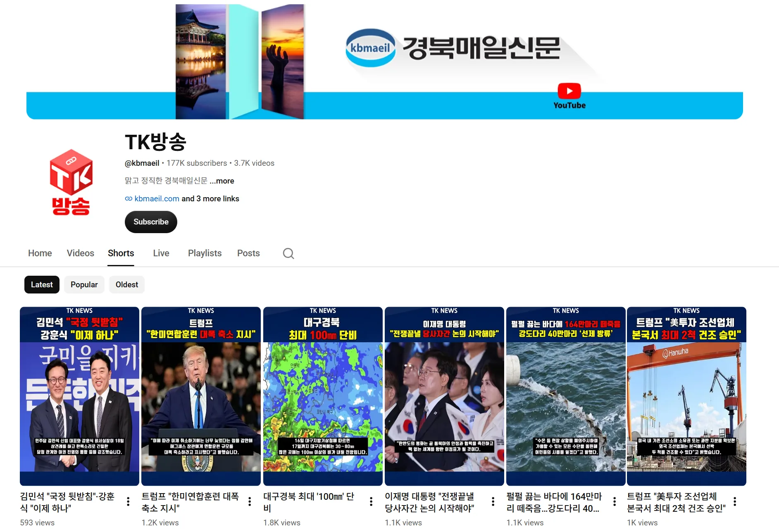This screenshot has width=779, height=532.
Task: Open 대구경북 최대 100mm 단비 title
Action: [x=309, y=502]
